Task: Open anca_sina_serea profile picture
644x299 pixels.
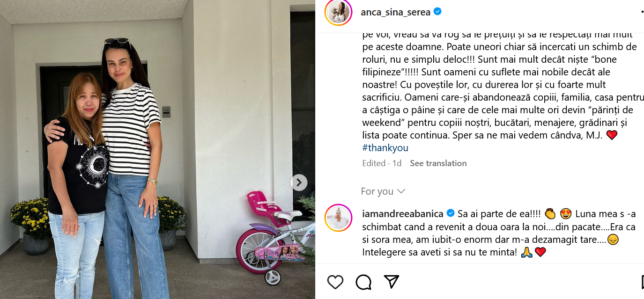Action: point(338,12)
